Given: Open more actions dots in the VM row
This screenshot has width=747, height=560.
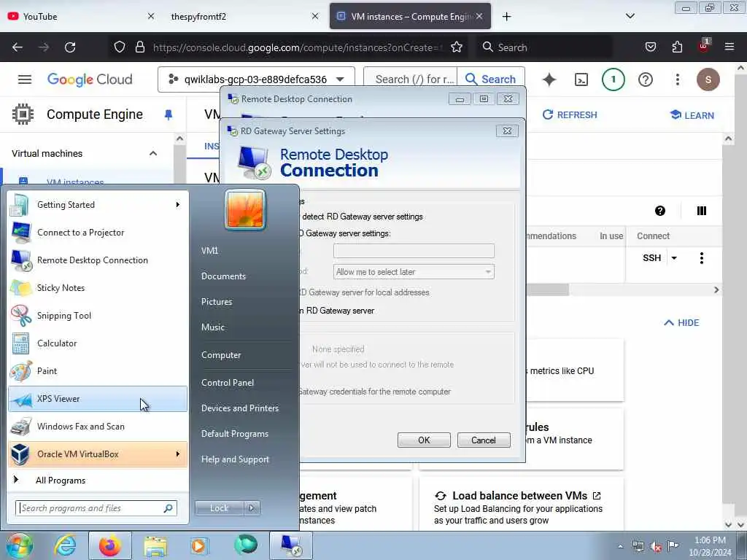Looking at the screenshot, I should pos(701,258).
